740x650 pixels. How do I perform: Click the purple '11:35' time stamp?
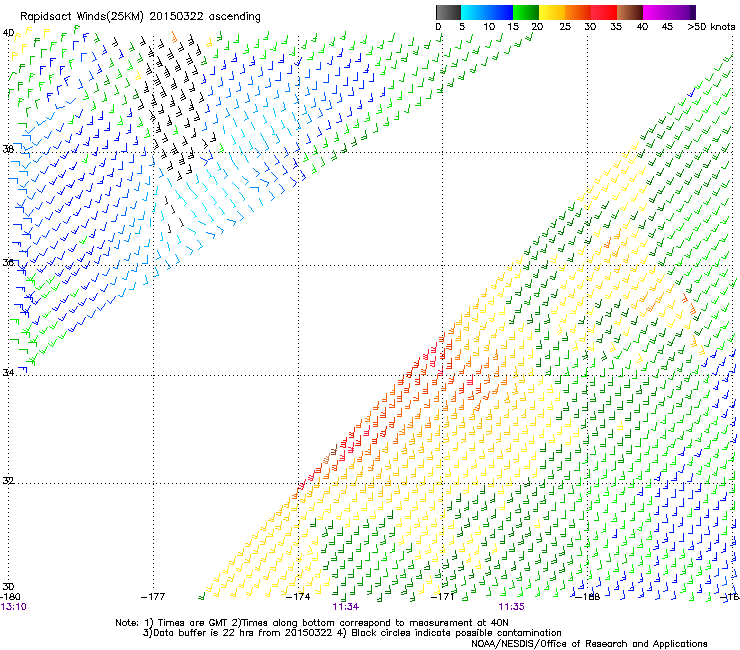512,607
